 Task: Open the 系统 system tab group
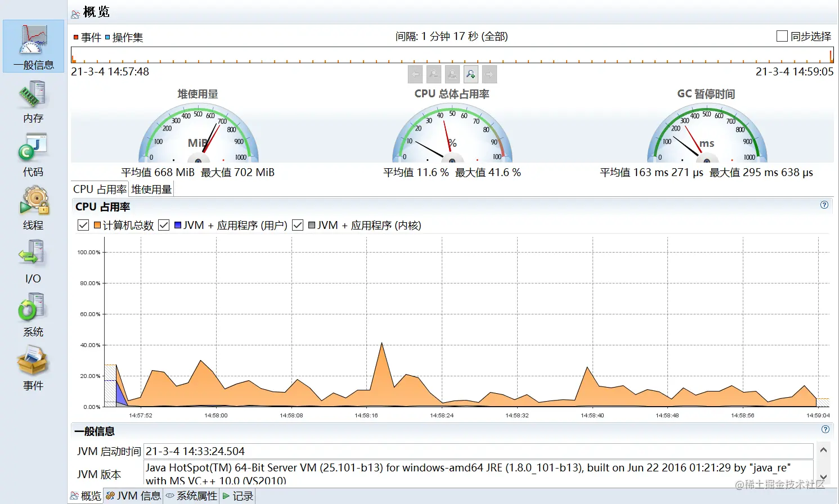point(33,315)
